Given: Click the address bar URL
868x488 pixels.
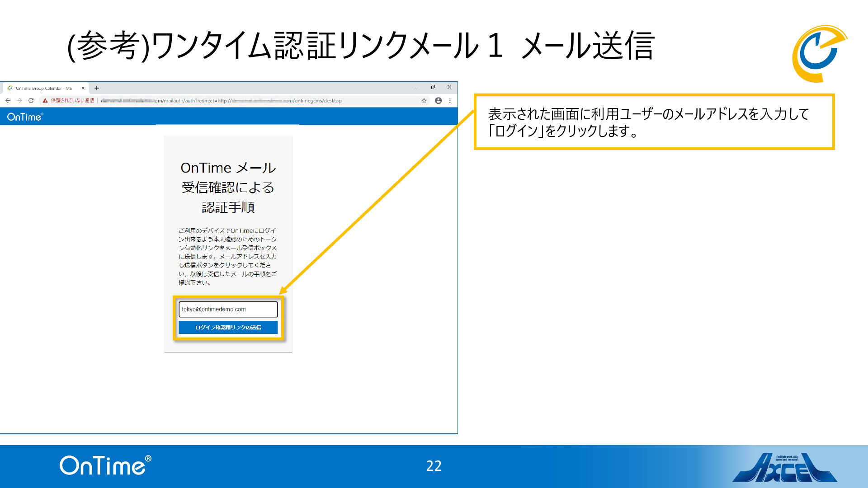Looking at the screenshot, I should [x=222, y=101].
